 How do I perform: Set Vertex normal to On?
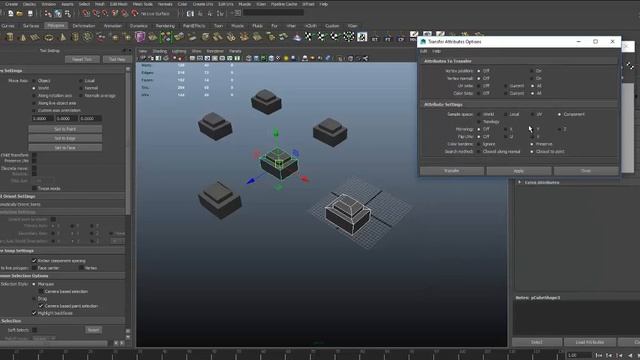(532, 78)
